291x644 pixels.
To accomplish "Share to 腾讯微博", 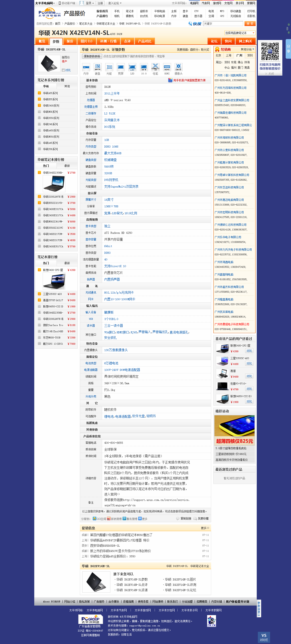I will tap(130, 518).
